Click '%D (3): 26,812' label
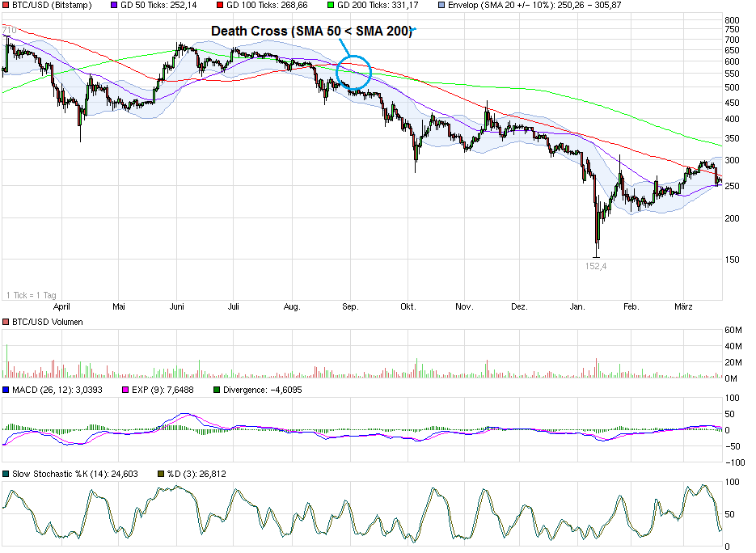This screenshot has height=553, width=756. click(196, 475)
